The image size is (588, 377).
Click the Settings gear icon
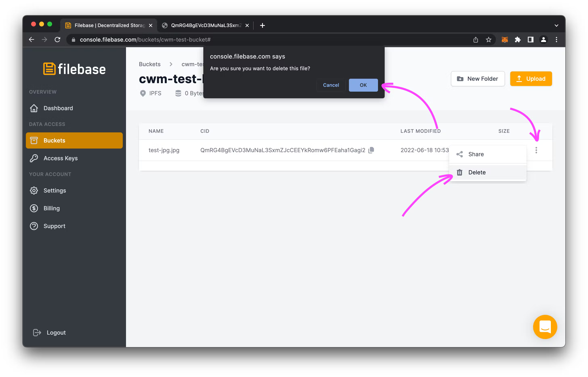click(34, 190)
